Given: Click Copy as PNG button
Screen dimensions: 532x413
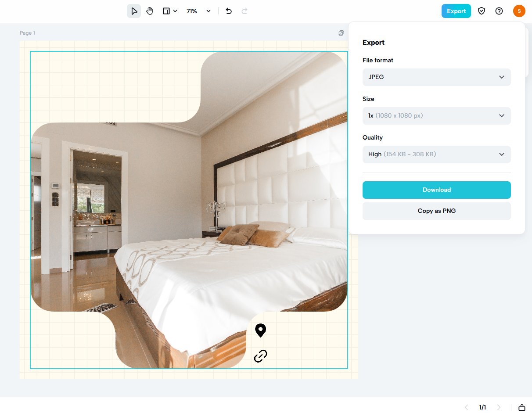Looking at the screenshot, I should (x=436, y=211).
